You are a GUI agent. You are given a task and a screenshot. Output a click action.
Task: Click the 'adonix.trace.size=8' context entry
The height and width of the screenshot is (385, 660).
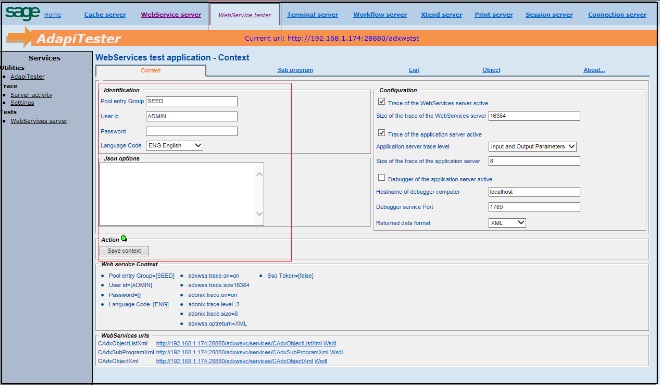coord(213,314)
